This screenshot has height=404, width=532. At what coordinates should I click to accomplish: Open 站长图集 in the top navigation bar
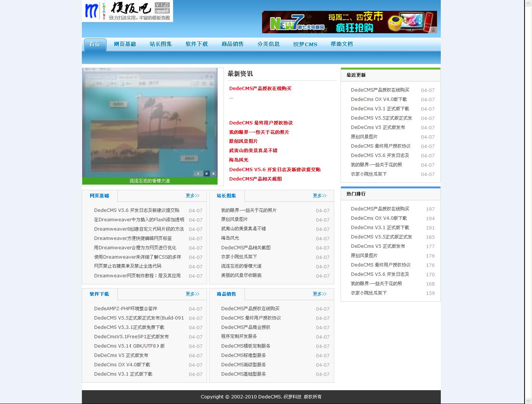click(161, 44)
